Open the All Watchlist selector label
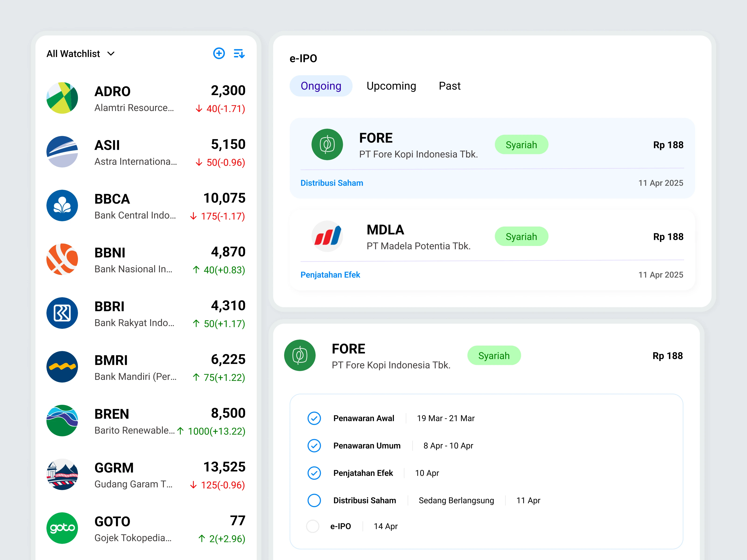Viewport: 747px width, 560px height. click(73, 54)
